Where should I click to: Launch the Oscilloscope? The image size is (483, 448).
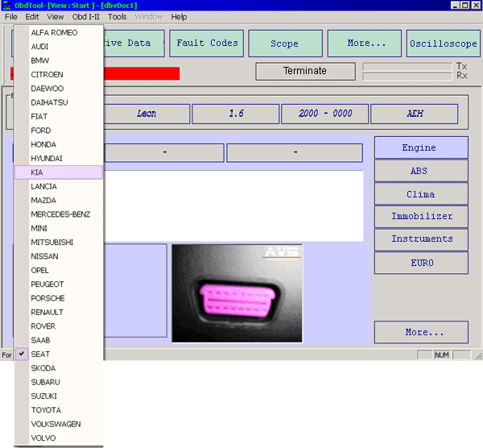click(444, 44)
